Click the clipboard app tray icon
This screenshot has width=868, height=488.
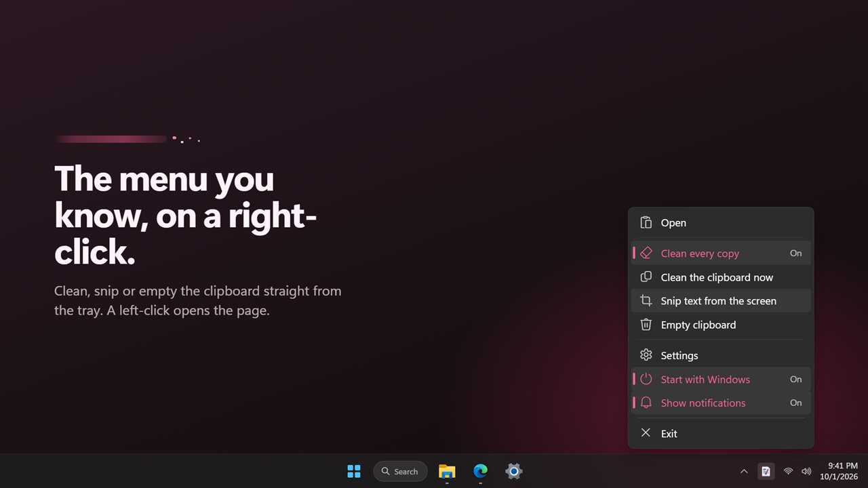click(x=766, y=471)
